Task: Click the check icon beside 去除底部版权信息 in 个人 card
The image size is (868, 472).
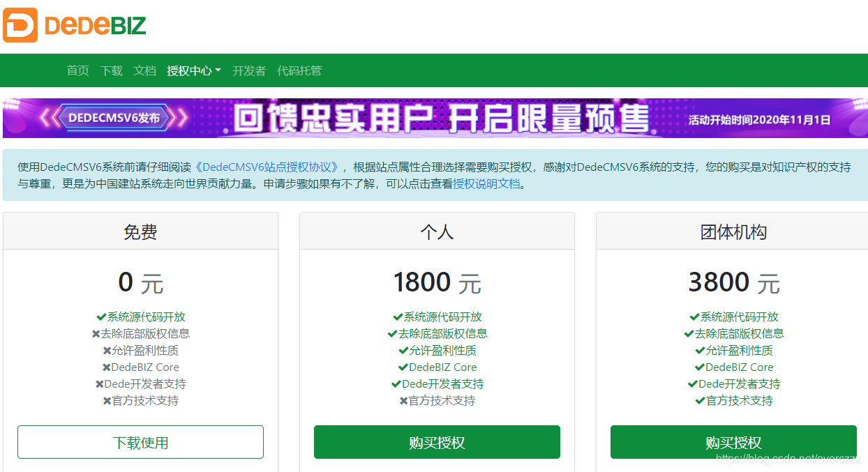Action: (392, 334)
